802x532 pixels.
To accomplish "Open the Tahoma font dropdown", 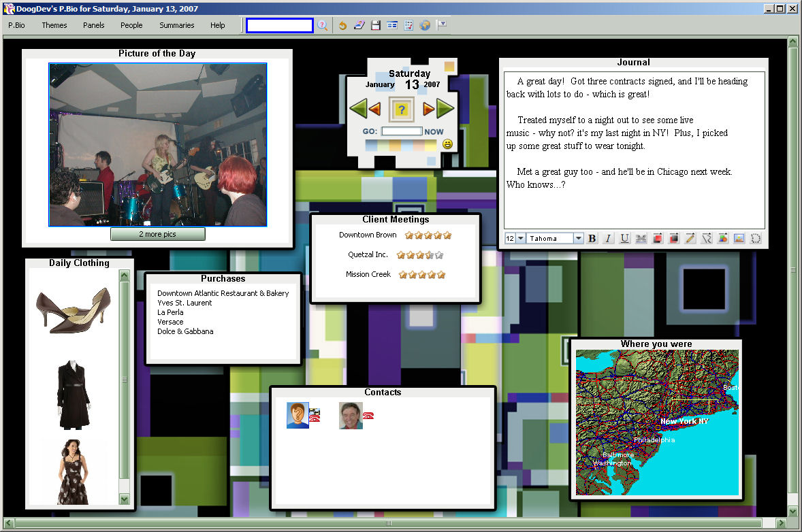I will pos(579,239).
